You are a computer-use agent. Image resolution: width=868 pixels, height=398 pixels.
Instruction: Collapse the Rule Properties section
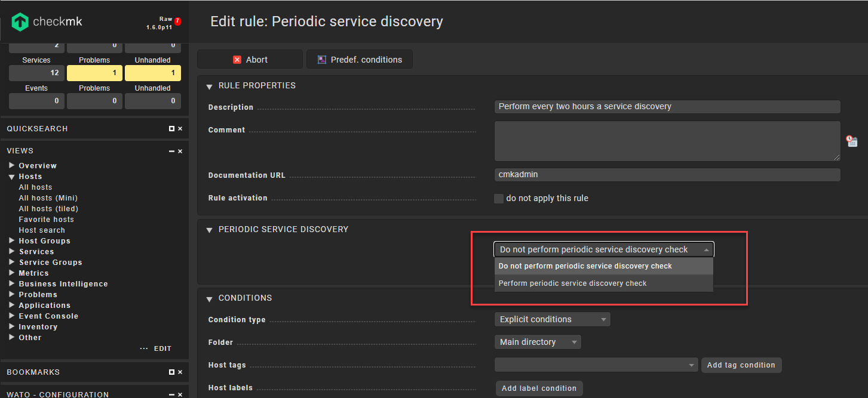coord(209,87)
